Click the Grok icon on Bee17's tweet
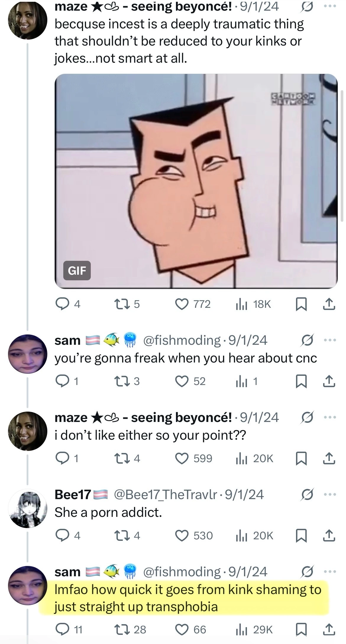 tap(306, 494)
